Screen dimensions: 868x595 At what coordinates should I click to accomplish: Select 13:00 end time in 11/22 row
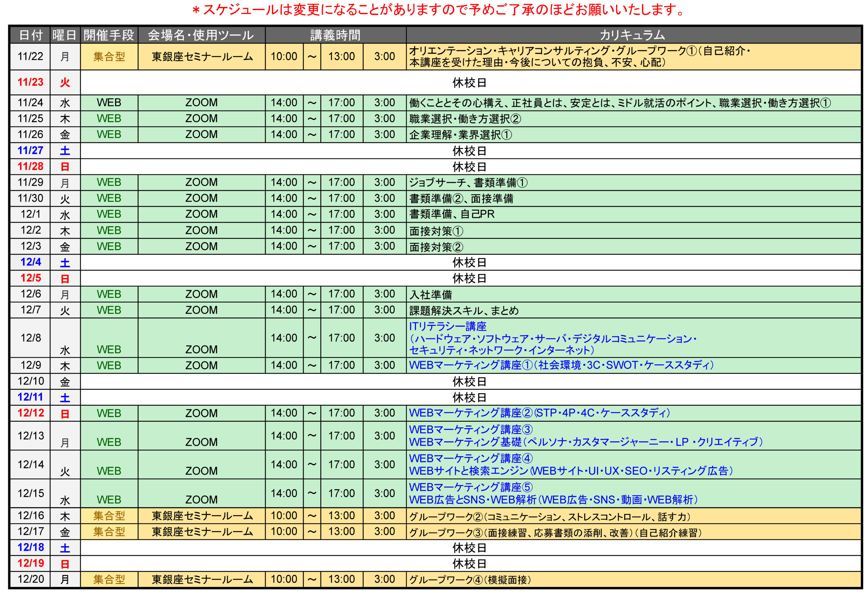click(341, 56)
